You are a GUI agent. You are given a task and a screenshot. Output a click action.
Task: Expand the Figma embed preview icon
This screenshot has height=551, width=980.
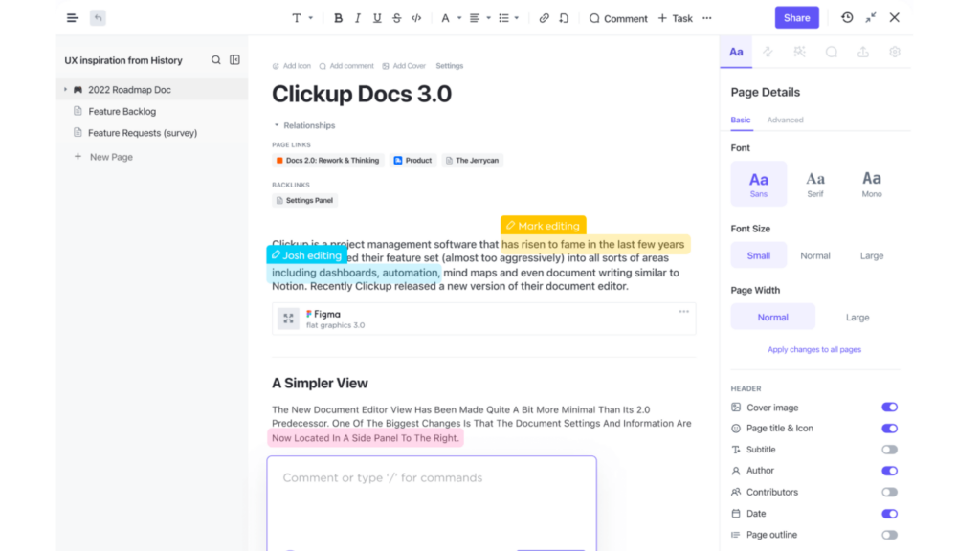[x=288, y=319]
